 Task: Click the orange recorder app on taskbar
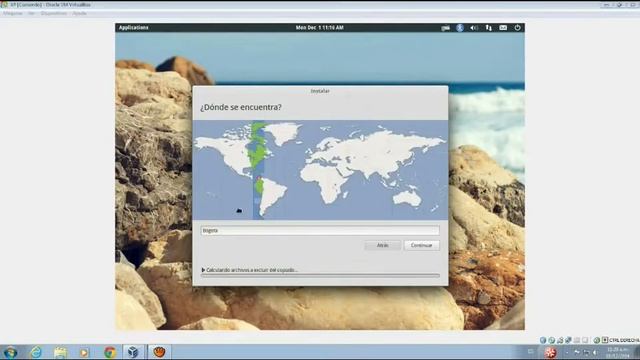[159, 352]
